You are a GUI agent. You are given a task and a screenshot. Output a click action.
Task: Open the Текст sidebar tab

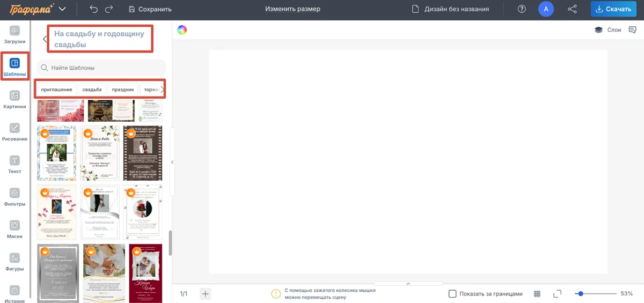[x=15, y=165]
